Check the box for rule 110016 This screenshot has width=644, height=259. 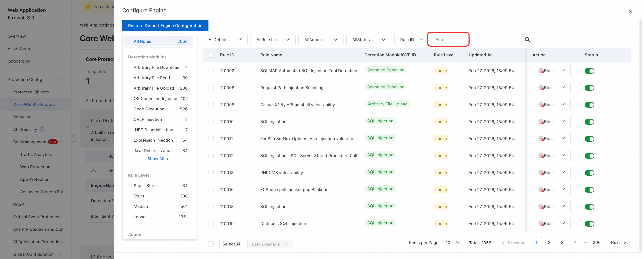coord(211,189)
